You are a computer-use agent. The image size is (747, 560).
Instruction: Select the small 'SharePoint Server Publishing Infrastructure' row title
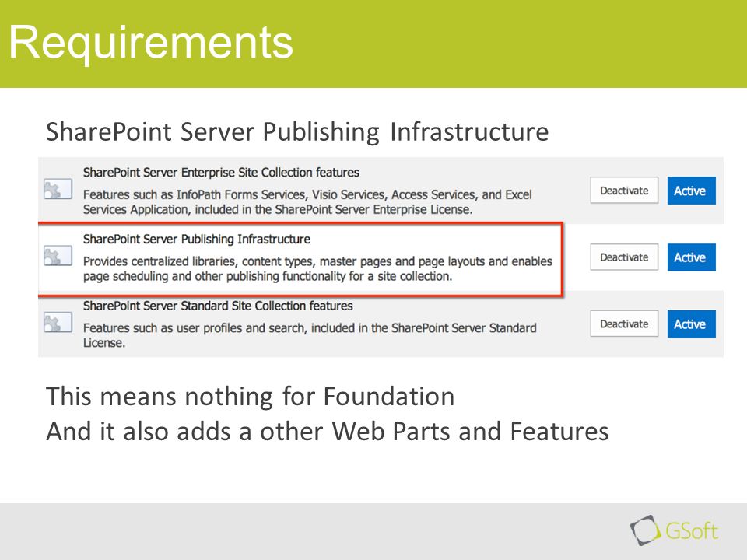point(197,239)
